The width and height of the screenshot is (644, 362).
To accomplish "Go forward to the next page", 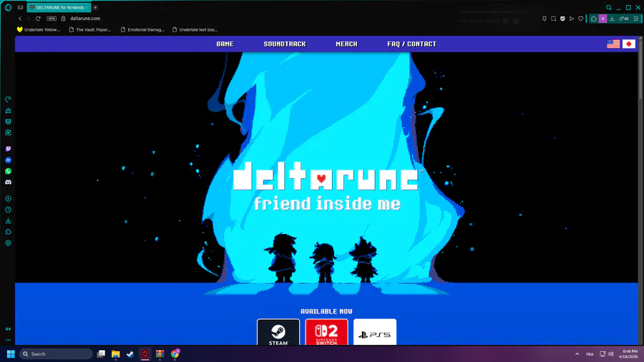I will [29, 19].
